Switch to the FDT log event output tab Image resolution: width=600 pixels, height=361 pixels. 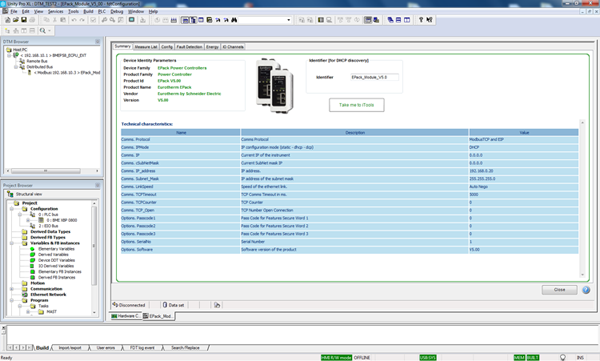point(142,348)
